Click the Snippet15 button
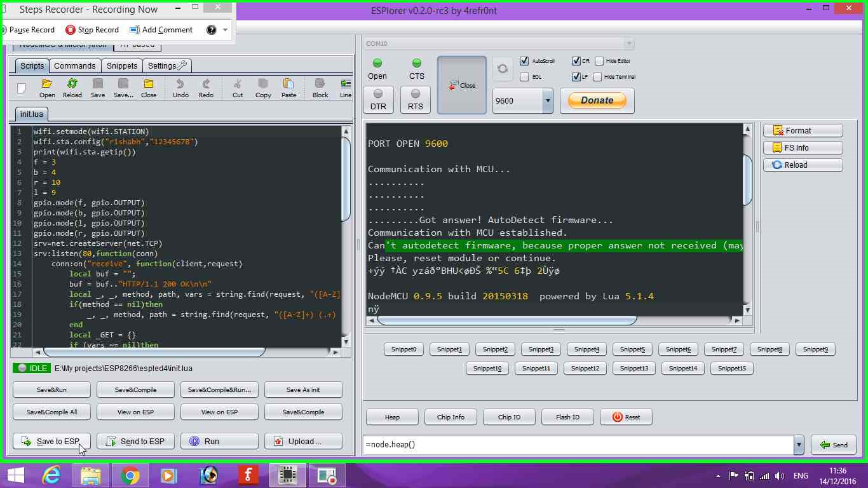868x488 pixels. pyautogui.click(x=731, y=369)
